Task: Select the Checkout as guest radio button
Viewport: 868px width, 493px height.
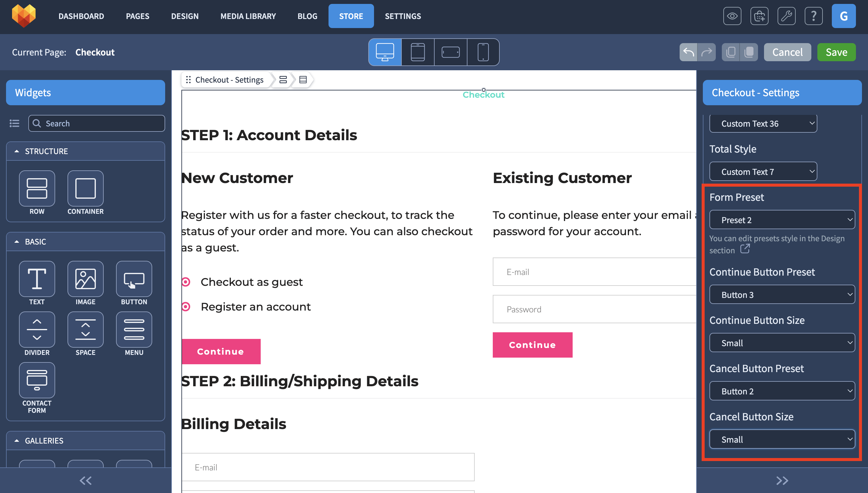Action: (186, 282)
